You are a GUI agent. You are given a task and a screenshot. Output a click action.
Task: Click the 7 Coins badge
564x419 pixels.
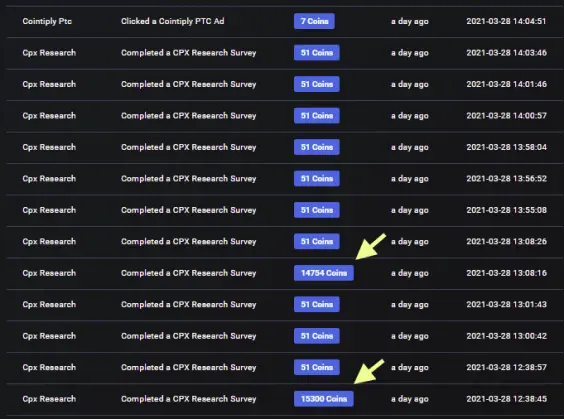[x=314, y=21]
